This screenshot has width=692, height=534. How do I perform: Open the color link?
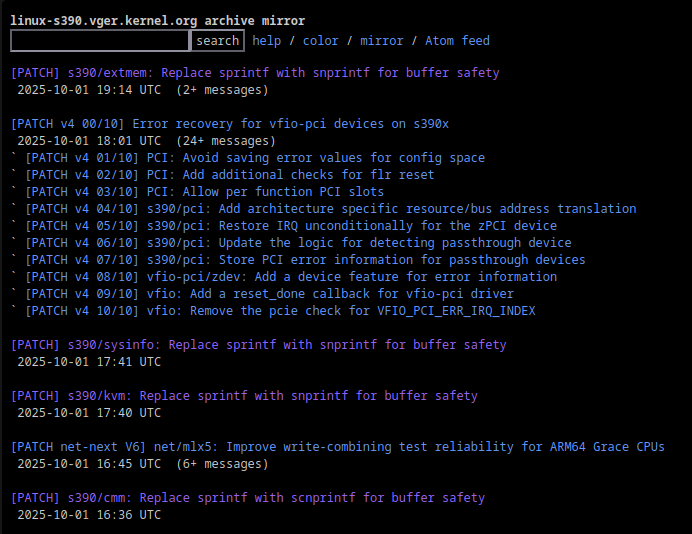pyautogui.click(x=321, y=41)
